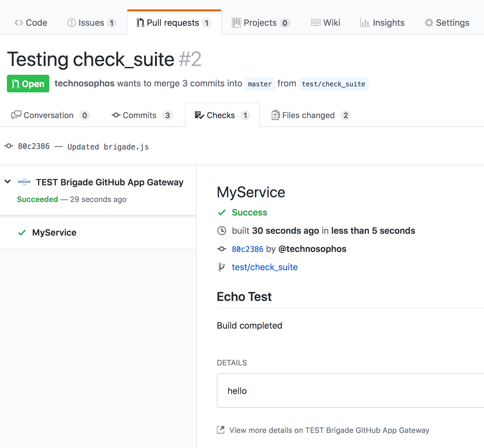The height and width of the screenshot is (448, 484).
Task: Click the Conversation speech-bubble icon
Action: coord(16,115)
